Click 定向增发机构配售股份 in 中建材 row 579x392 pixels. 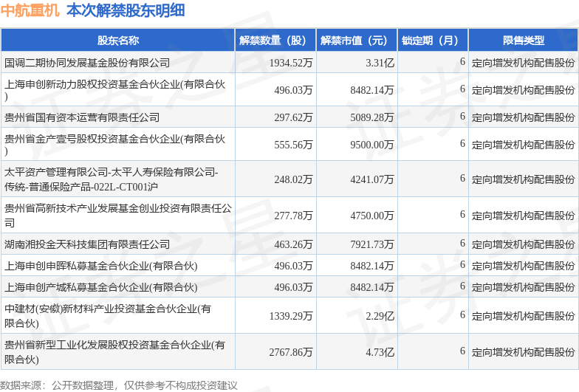pyautogui.click(x=523, y=316)
